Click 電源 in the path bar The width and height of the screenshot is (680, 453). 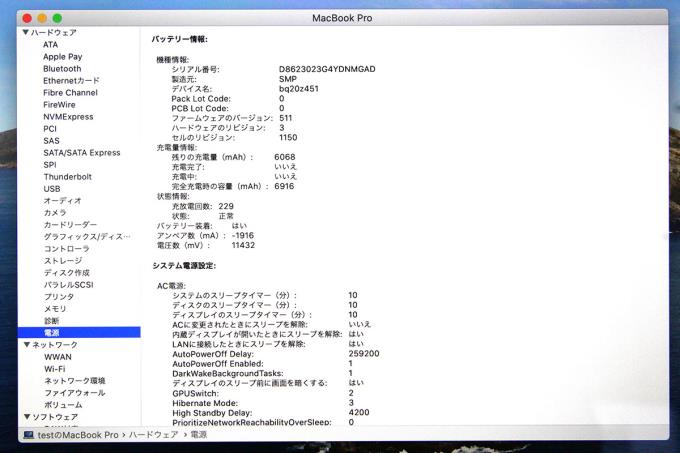tap(199, 435)
